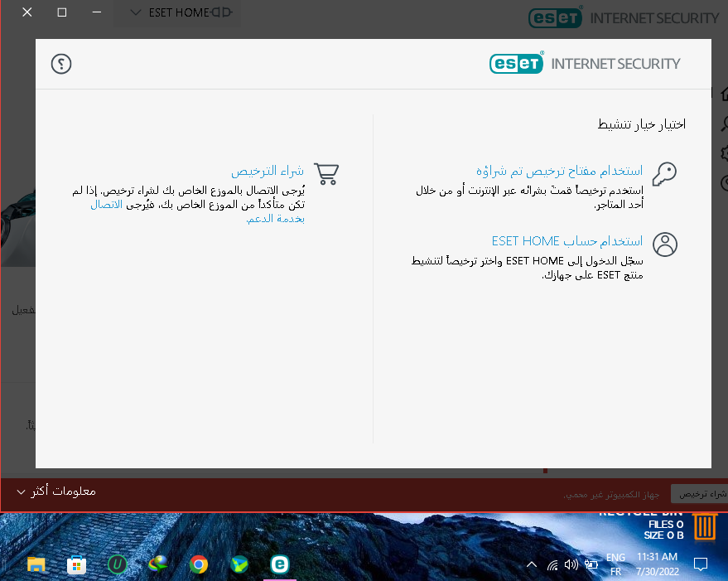Screen dimensions: 728x581
Task: Open the 'شراء الترخيص' link
Action: pyautogui.click(x=268, y=171)
